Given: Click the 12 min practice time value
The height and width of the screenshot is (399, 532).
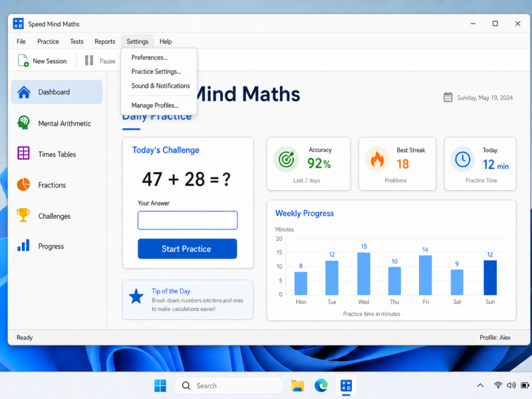Looking at the screenshot, I should [495, 165].
